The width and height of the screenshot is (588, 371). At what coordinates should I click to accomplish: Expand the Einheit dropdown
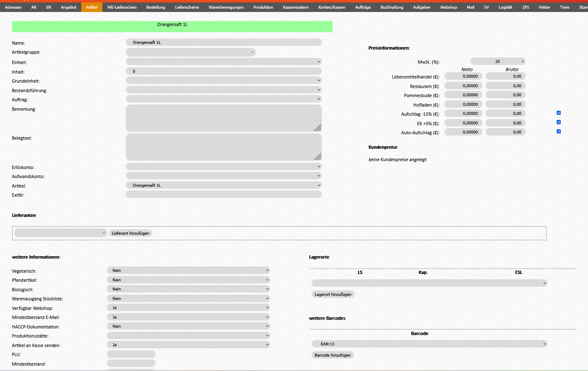point(223,62)
